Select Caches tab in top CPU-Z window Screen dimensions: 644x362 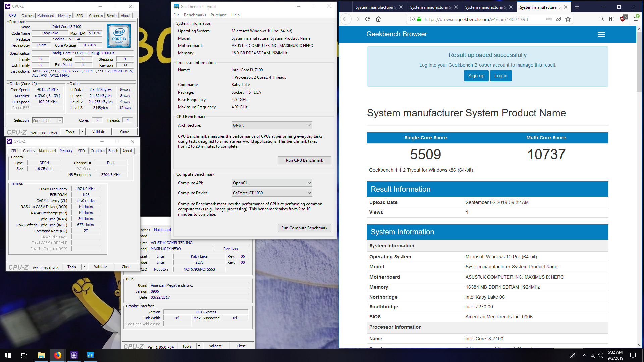28,16
